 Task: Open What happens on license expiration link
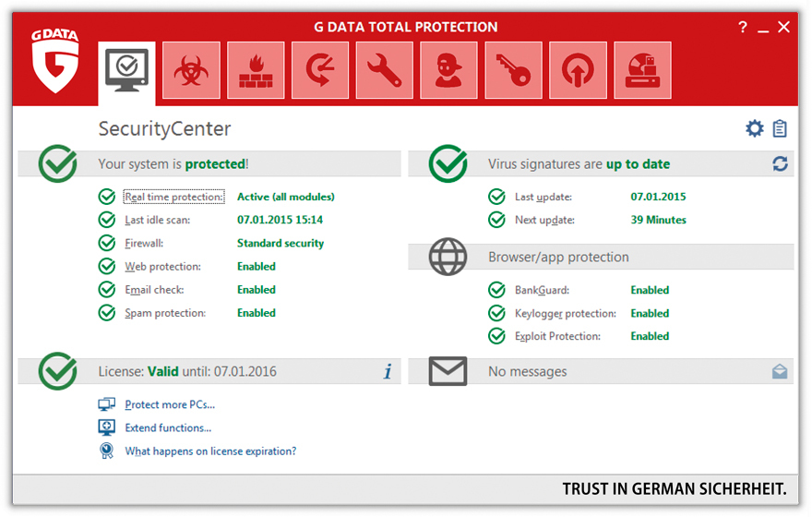(x=210, y=451)
